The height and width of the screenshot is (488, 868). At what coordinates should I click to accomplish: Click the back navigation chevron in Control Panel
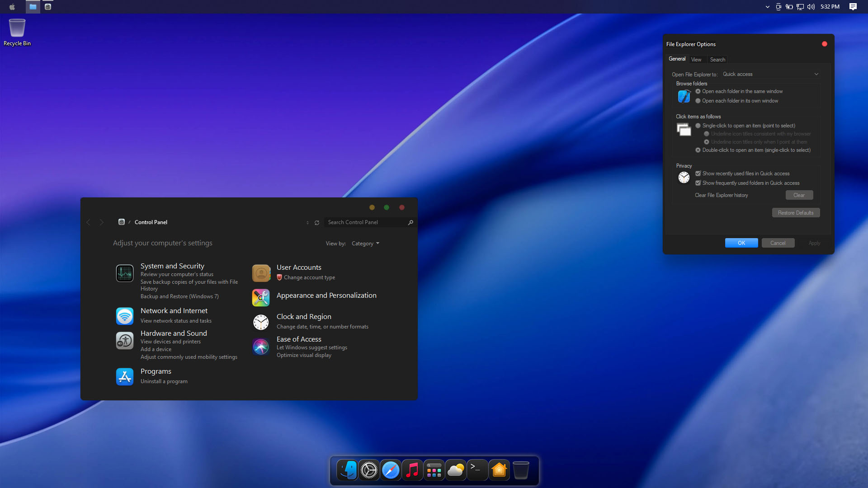click(x=88, y=222)
